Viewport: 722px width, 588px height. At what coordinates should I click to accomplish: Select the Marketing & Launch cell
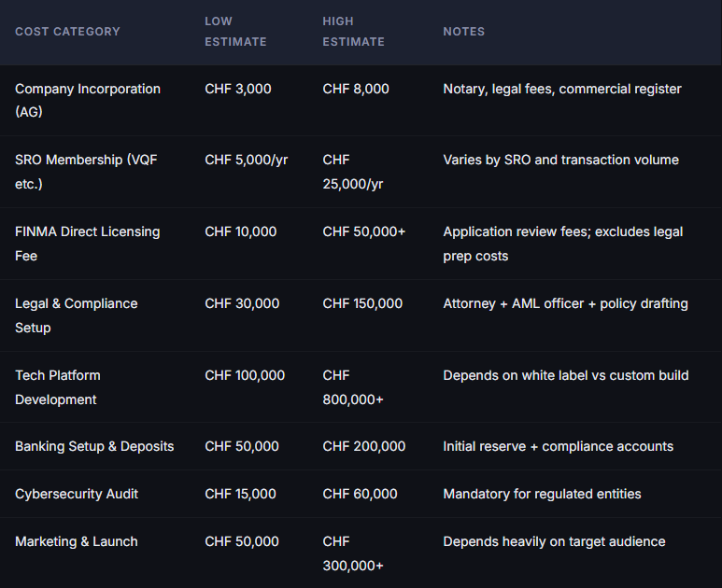coord(77,541)
